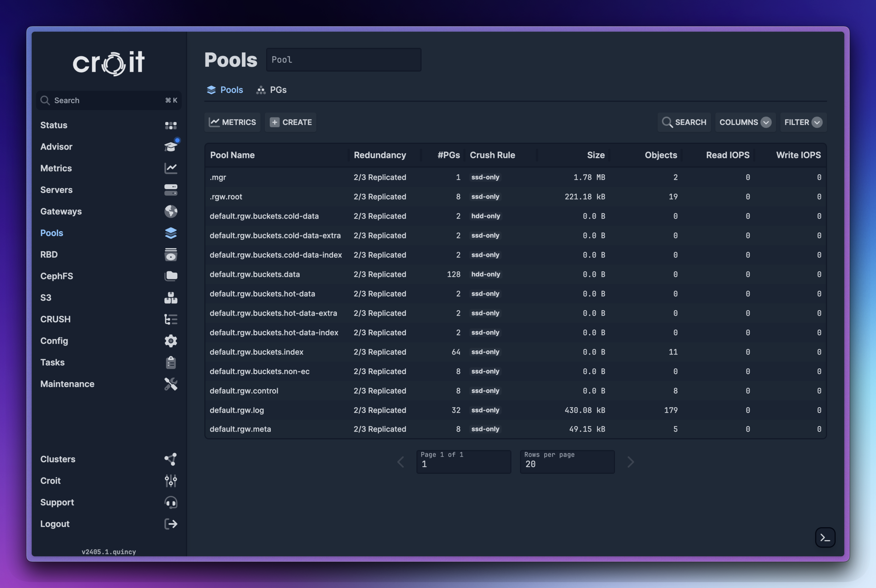The image size is (876, 588).
Task: Expand the FILTER dropdown
Action: [x=803, y=122]
